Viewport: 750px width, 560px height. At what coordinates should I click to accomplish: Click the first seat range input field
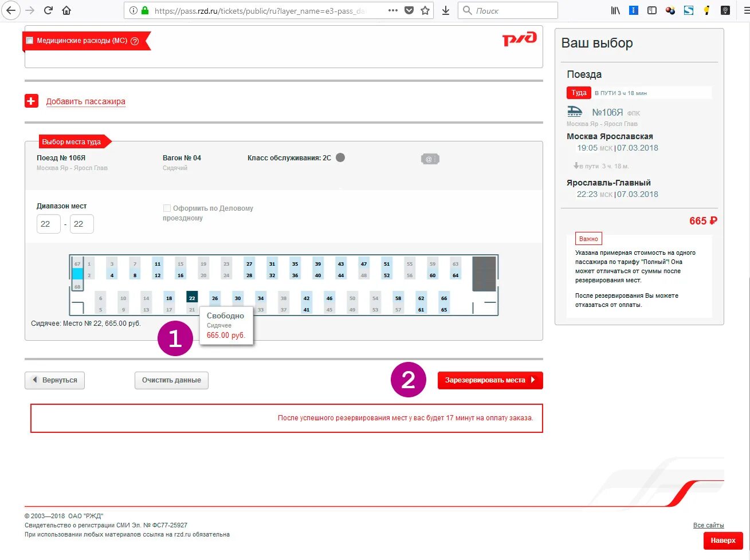pyautogui.click(x=48, y=224)
